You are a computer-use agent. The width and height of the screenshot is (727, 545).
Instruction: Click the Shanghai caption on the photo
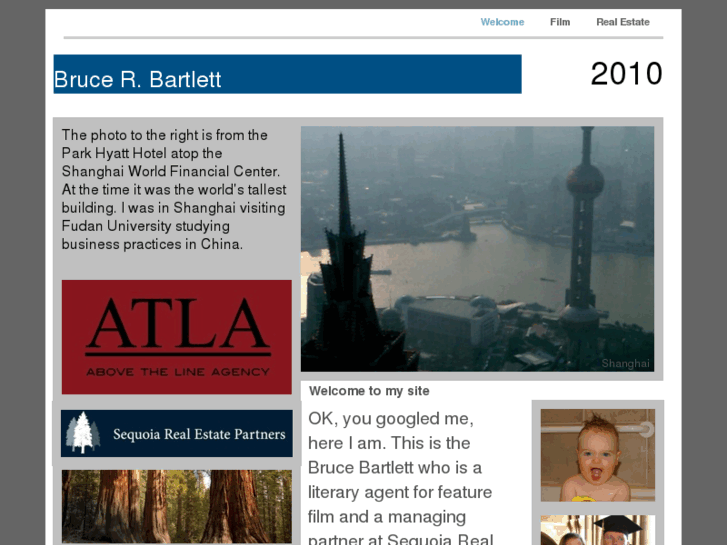[625, 364]
